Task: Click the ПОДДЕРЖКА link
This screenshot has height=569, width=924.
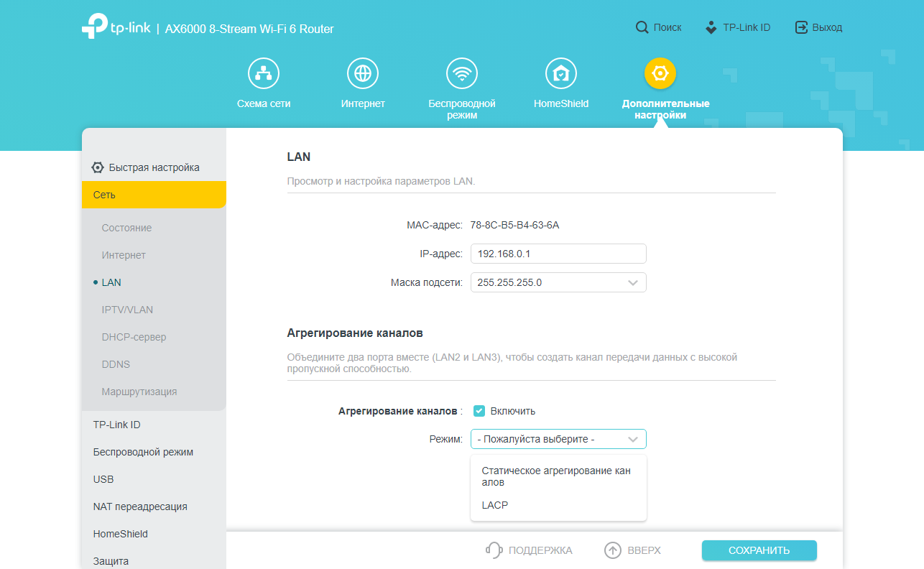Action: pyautogui.click(x=540, y=550)
